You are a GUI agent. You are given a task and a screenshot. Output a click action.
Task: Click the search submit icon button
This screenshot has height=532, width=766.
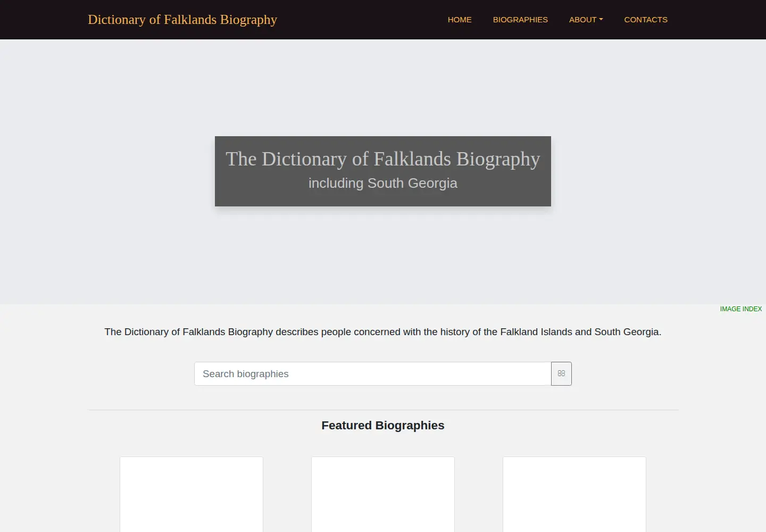point(561,373)
